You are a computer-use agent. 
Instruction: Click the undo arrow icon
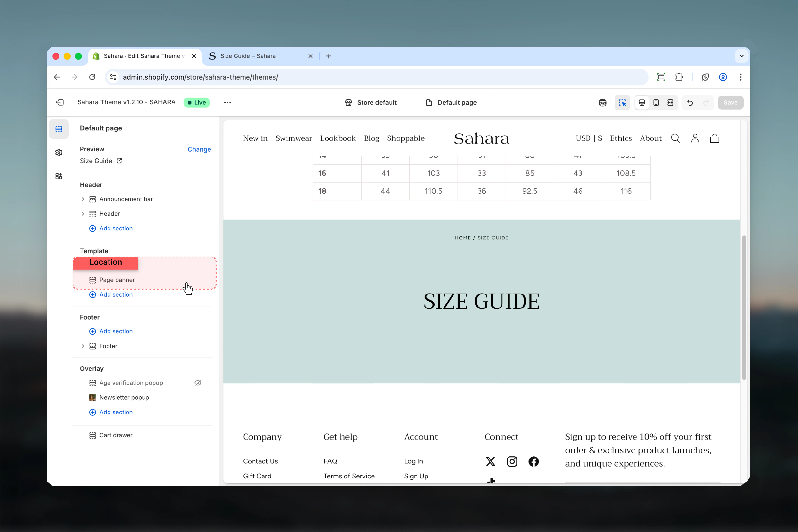pyautogui.click(x=690, y=102)
